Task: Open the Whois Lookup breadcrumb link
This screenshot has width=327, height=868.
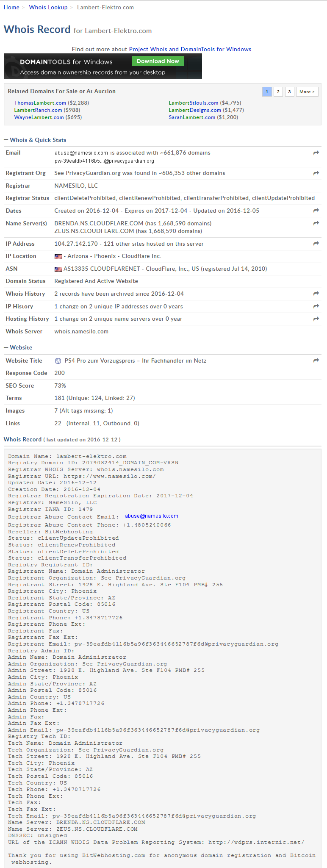Action: point(48,8)
